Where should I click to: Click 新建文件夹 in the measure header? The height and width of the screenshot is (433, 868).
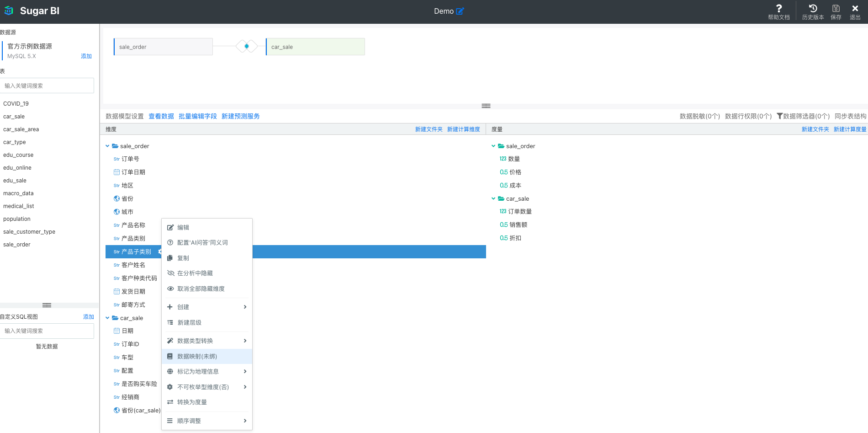tap(815, 129)
